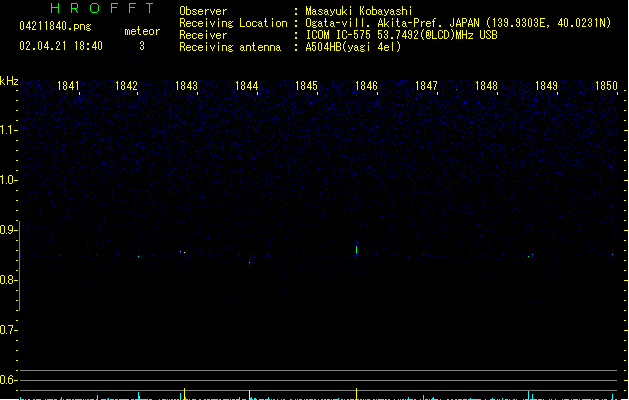Viewport: 629px width, 400px height.
Task: Click the 0.7 kHz frequency tick label
Action: (x=7, y=330)
